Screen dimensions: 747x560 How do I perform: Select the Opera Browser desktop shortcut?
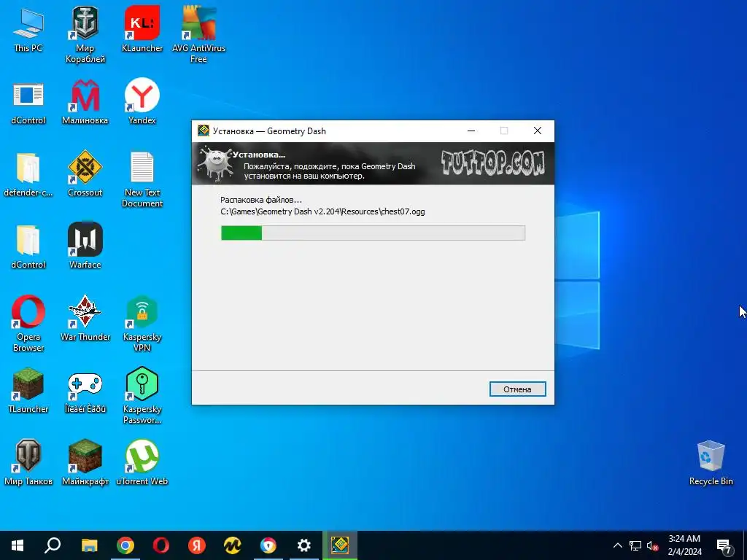point(28,324)
